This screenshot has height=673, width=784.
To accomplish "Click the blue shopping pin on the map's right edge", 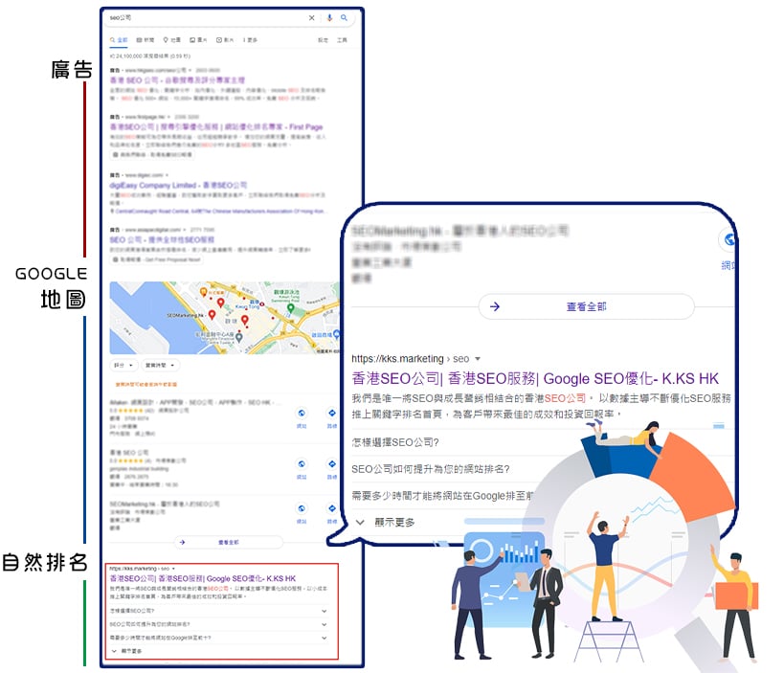I will click(x=336, y=334).
